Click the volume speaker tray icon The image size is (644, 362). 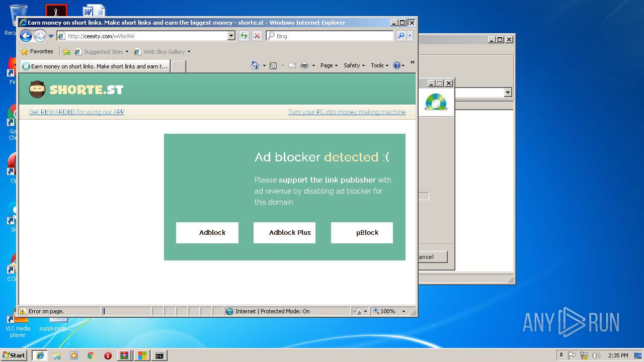(x=596, y=355)
